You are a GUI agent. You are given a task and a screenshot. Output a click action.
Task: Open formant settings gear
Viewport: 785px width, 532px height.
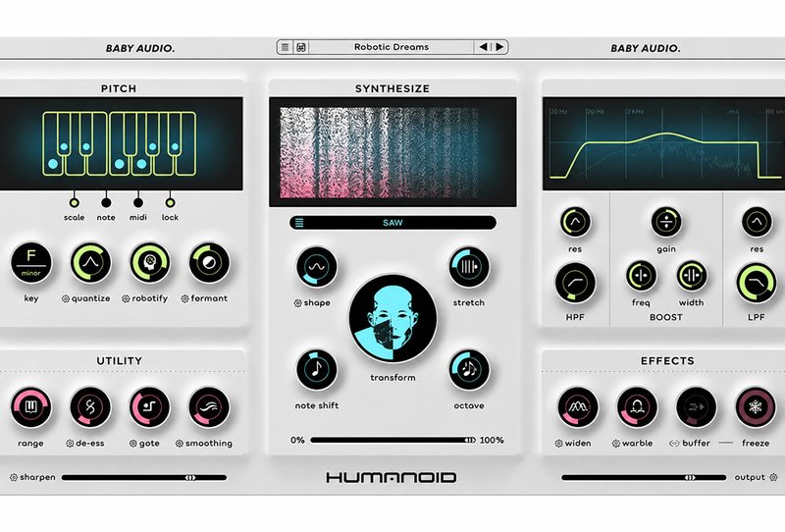point(184,299)
